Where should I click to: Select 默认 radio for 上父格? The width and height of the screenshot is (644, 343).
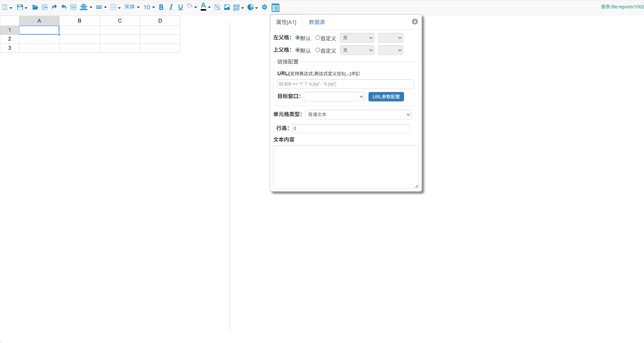[x=298, y=50]
